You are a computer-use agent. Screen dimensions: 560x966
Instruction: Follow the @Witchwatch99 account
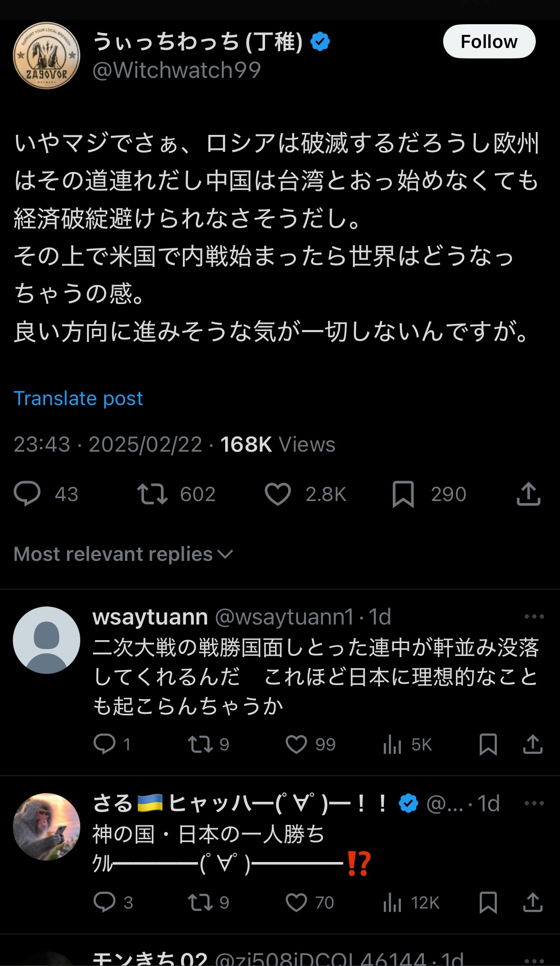coord(489,42)
